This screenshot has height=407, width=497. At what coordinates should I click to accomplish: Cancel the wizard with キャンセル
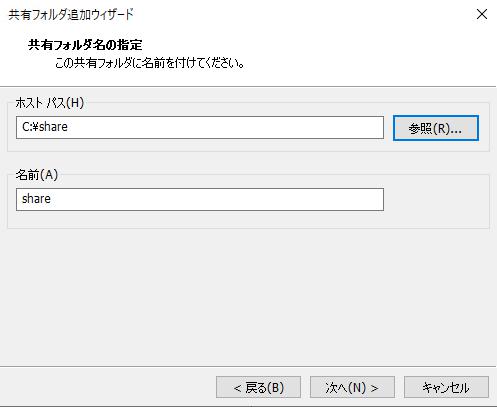click(x=446, y=387)
